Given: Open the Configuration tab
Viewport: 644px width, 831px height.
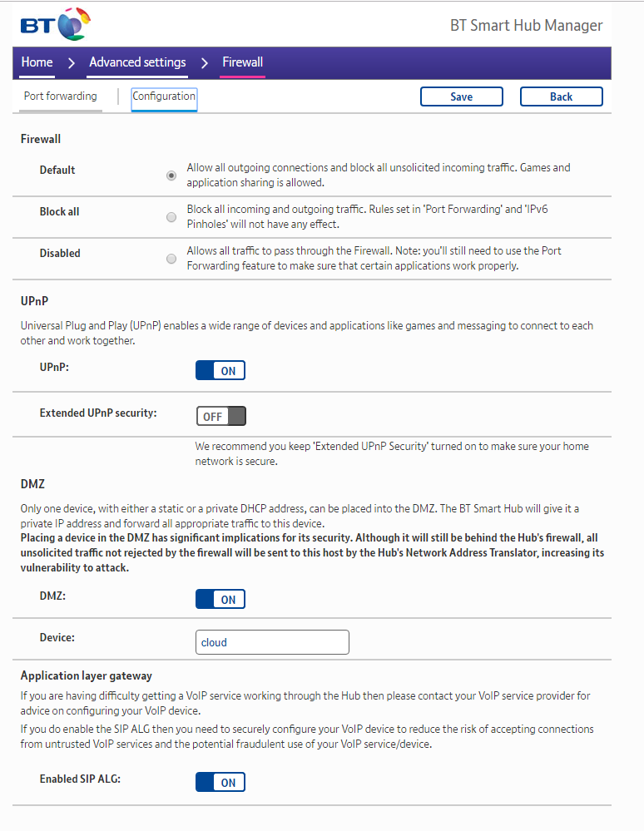Looking at the screenshot, I should coord(164,96).
